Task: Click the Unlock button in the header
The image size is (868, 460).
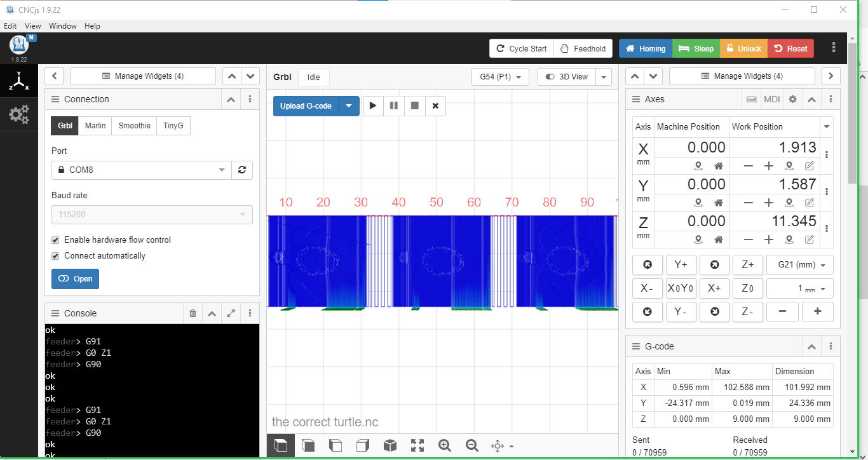Action: tap(743, 48)
